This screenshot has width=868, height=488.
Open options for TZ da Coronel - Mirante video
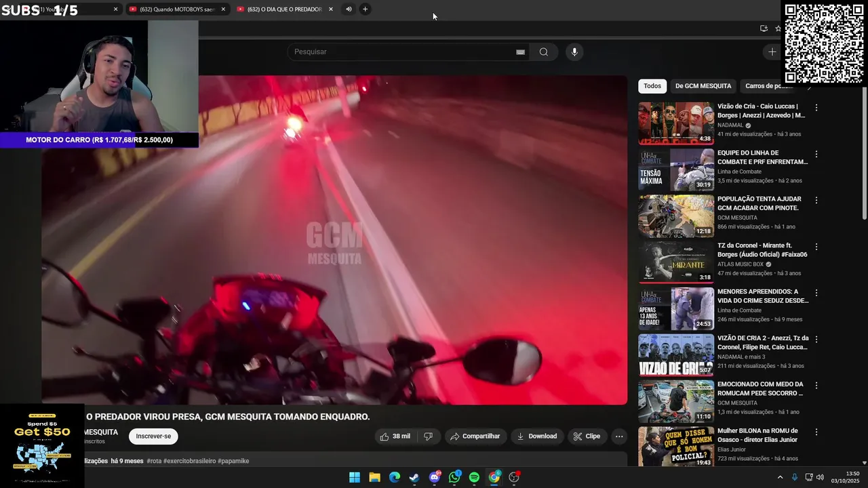pyautogui.click(x=816, y=247)
